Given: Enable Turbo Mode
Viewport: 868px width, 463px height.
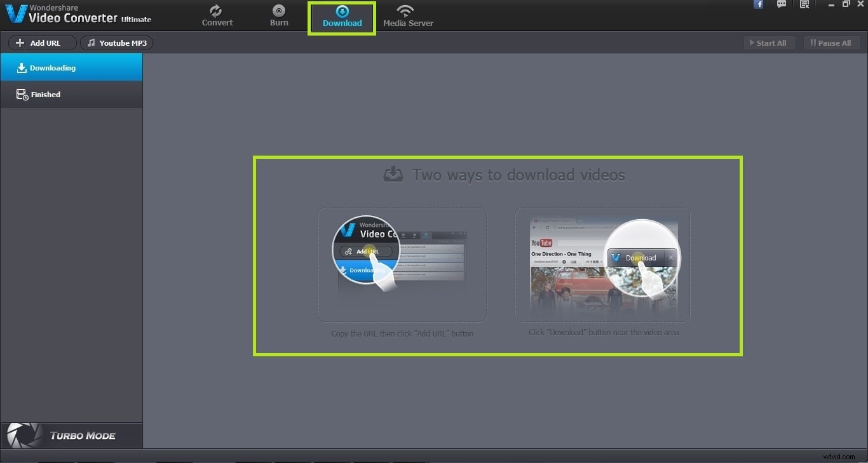Looking at the screenshot, I should click(x=71, y=436).
